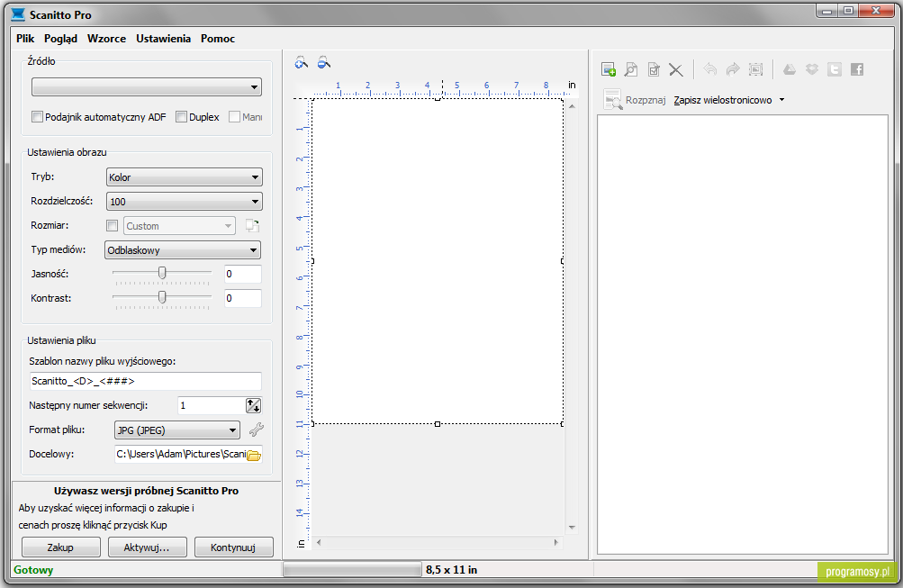Click the preview vertical scrollbar up arrow

tap(572, 106)
